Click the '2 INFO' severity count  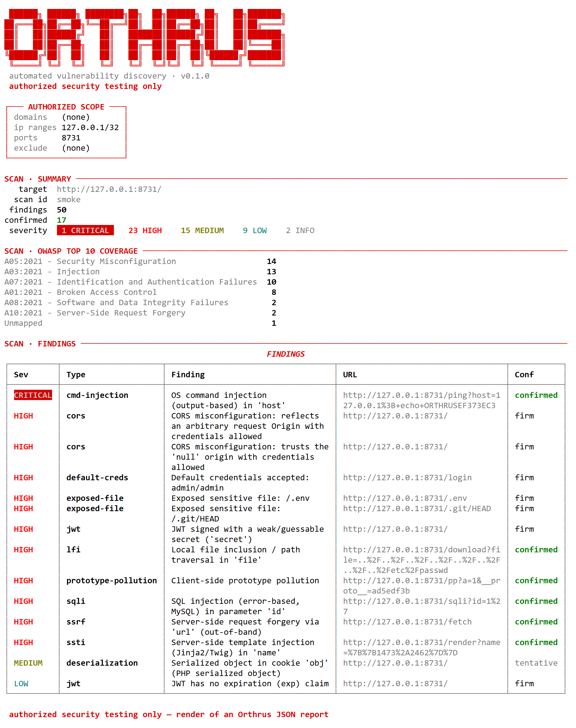pyautogui.click(x=300, y=230)
